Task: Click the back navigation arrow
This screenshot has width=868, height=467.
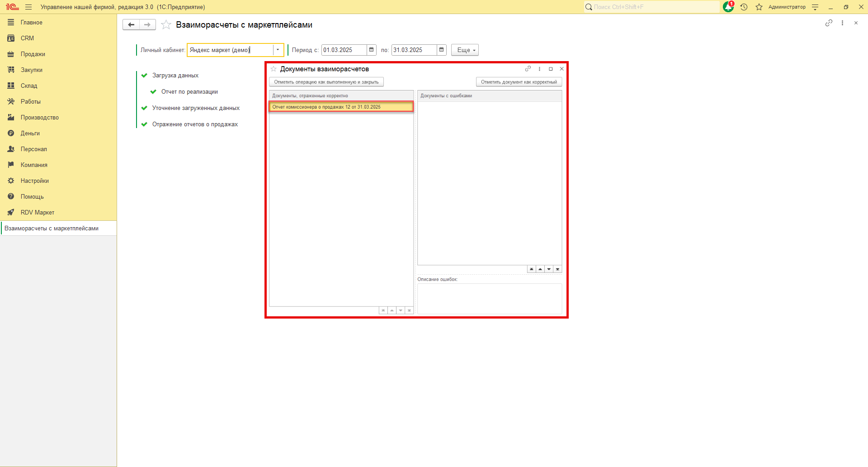Action: (131, 25)
